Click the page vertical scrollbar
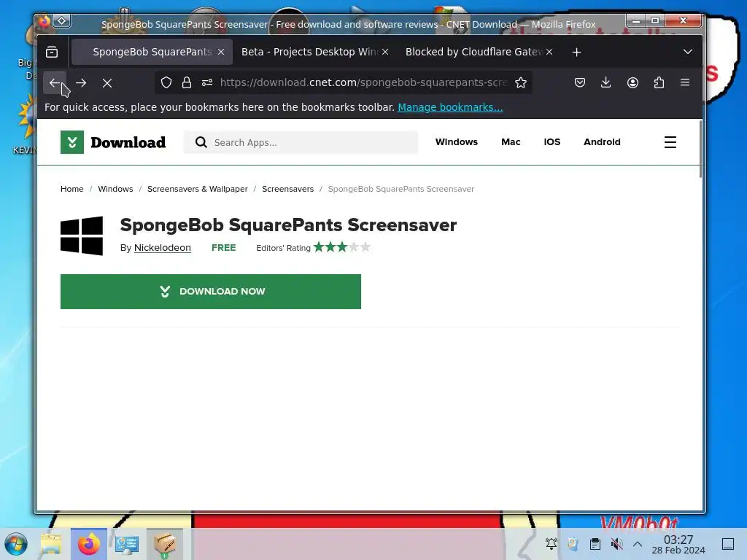 point(700,149)
